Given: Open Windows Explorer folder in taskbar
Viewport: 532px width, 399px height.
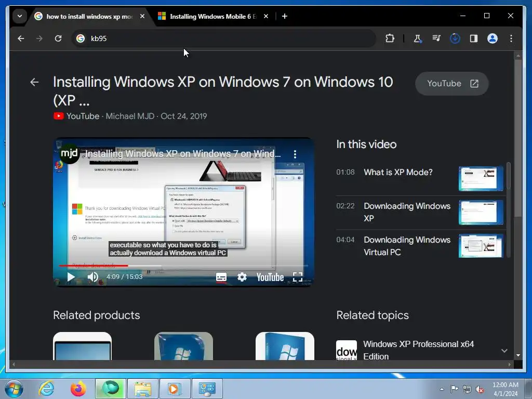Looking at the screenshot, I should click(x=143, y=389).
